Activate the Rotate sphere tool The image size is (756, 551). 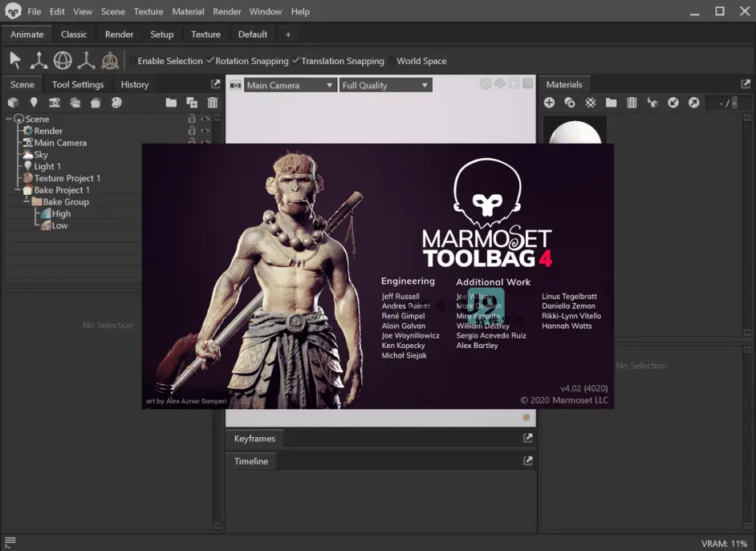pyautogui.click(x=63, y=61)
